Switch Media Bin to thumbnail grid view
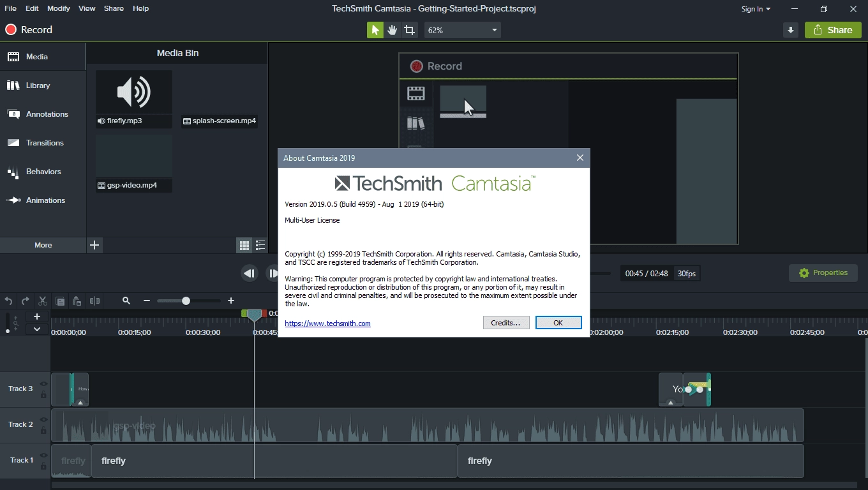The image size is (868, 490). 244,245
